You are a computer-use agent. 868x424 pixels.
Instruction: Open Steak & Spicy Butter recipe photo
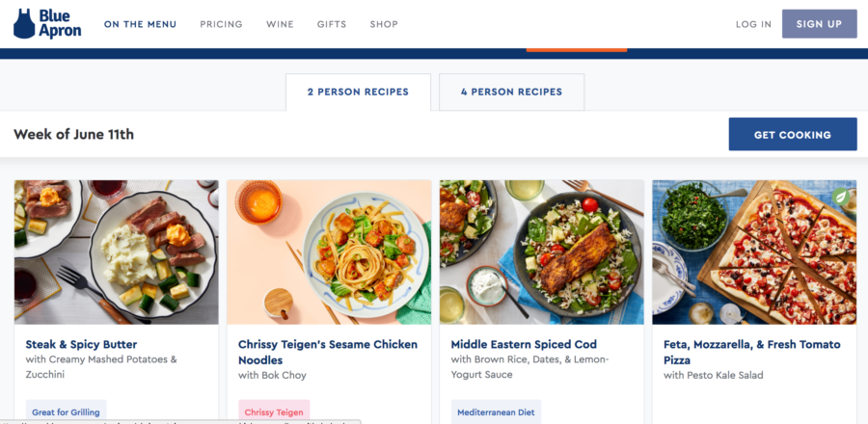(117, 252)
